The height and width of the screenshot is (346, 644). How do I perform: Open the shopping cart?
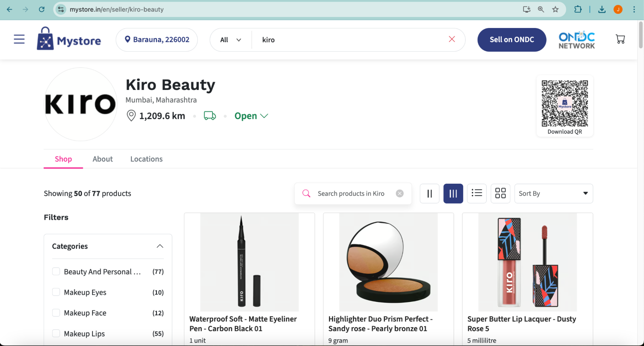620,39
